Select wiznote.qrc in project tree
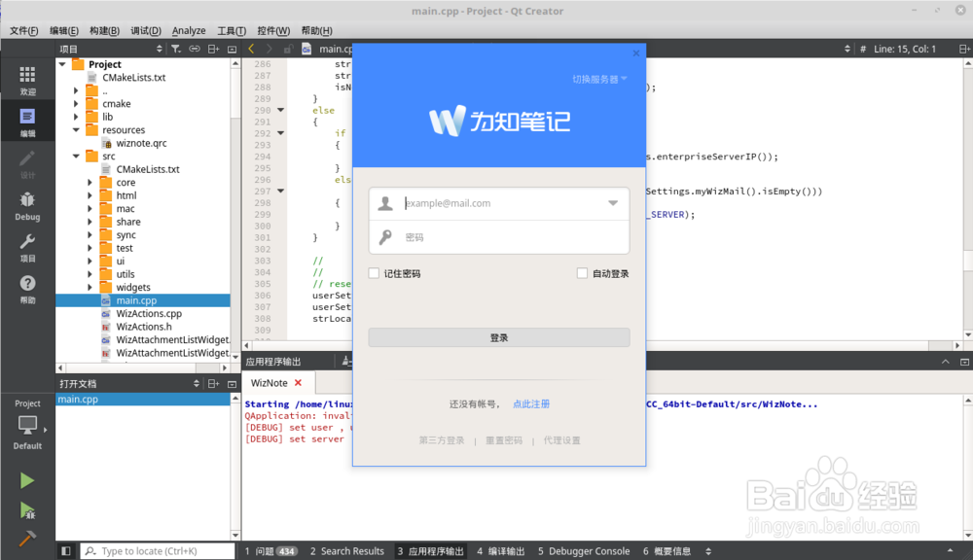973x560 pixels. (x=141, y=143)
